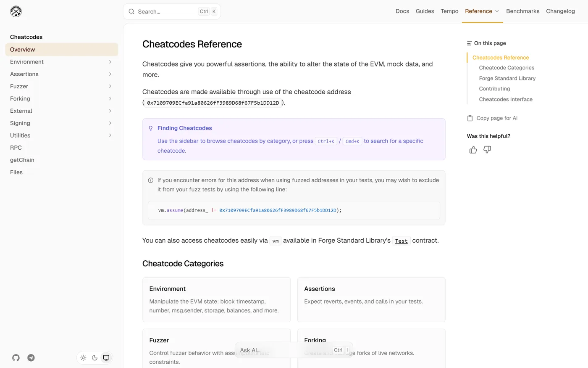Go to Benchmarks page

(522, 11)
